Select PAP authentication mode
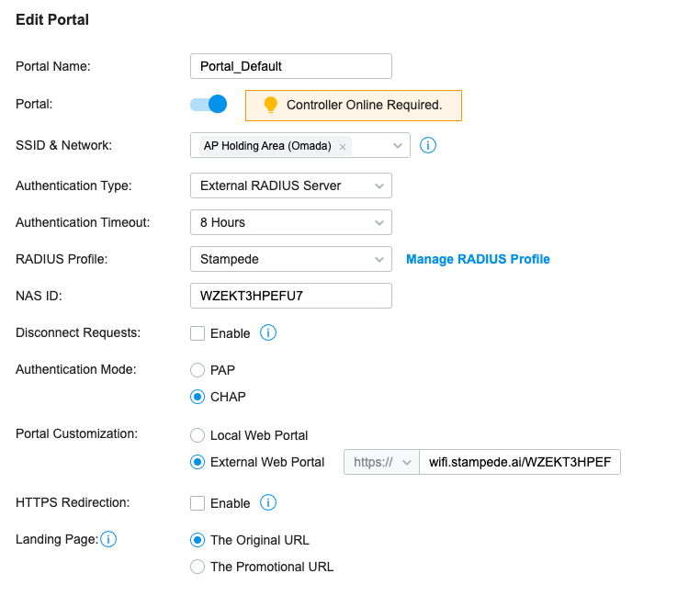The image size is (700, 596). click(x=198, y=370)
